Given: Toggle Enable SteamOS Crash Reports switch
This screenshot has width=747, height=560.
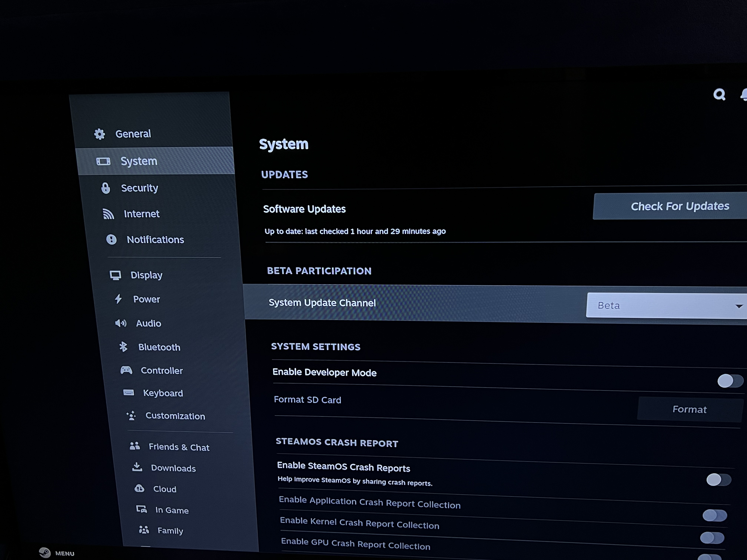Looking at the screenshot, I should click(719, 480).
